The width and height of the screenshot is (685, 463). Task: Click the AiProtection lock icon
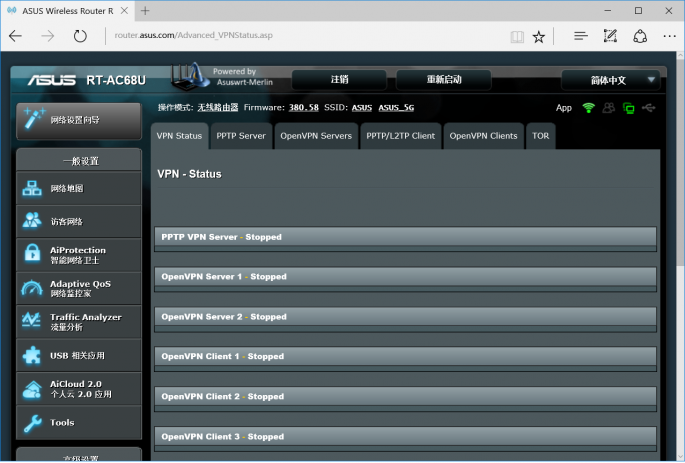(x=32, y=252)
